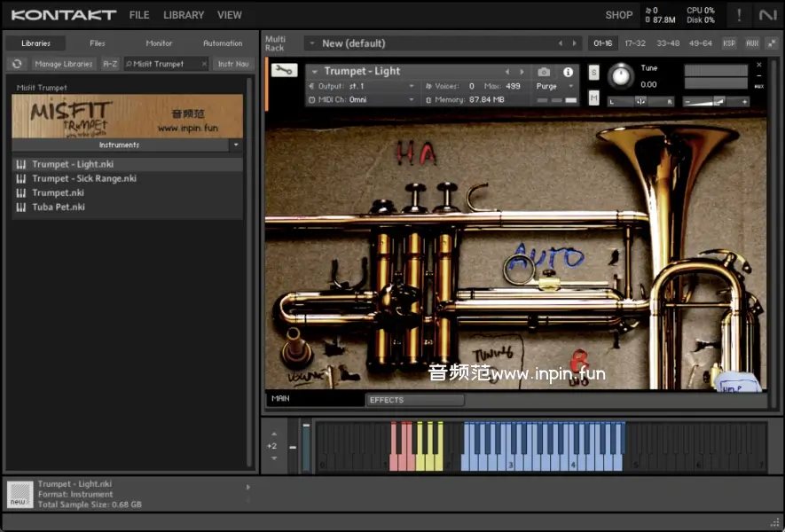The image size is (785, 532).
Task: Click the Manage Libraries button
Action: (x=65, y=64)
